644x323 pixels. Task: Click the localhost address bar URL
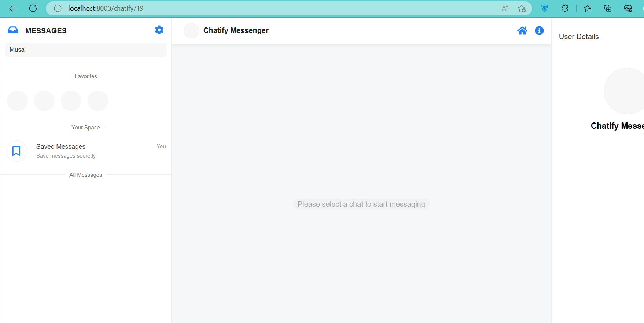tap(106, 8)
